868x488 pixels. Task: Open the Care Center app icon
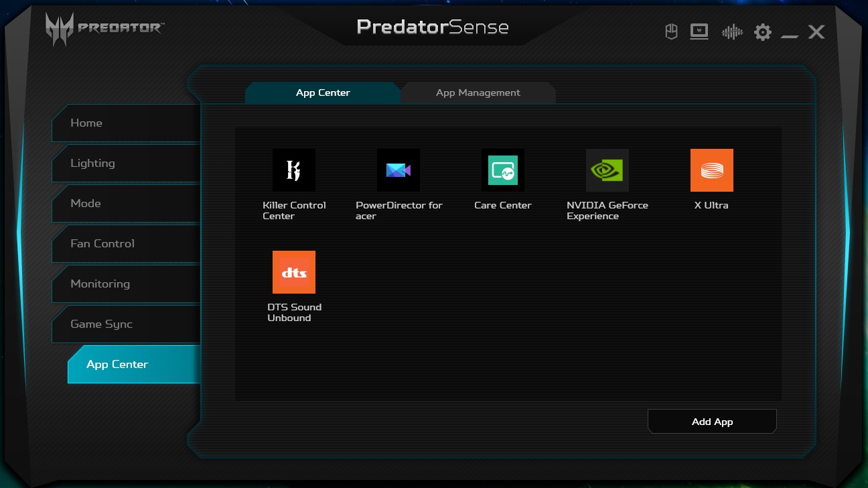click(502, 170)
